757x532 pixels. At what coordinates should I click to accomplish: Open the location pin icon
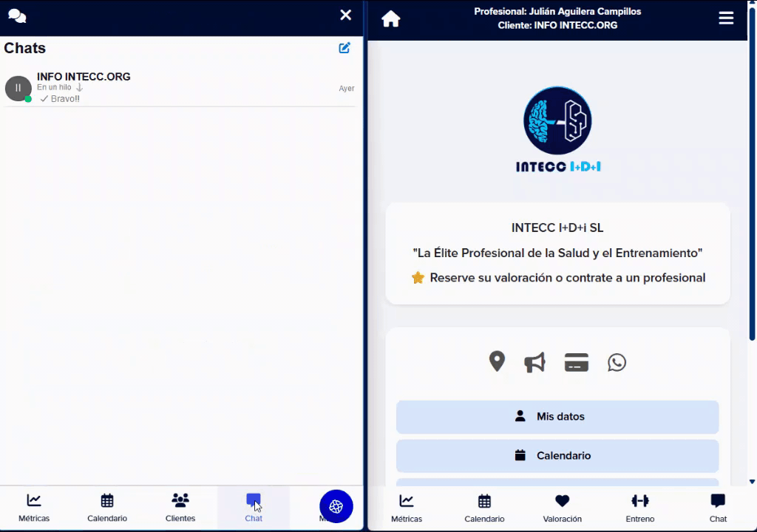click(x=497, y=362)
